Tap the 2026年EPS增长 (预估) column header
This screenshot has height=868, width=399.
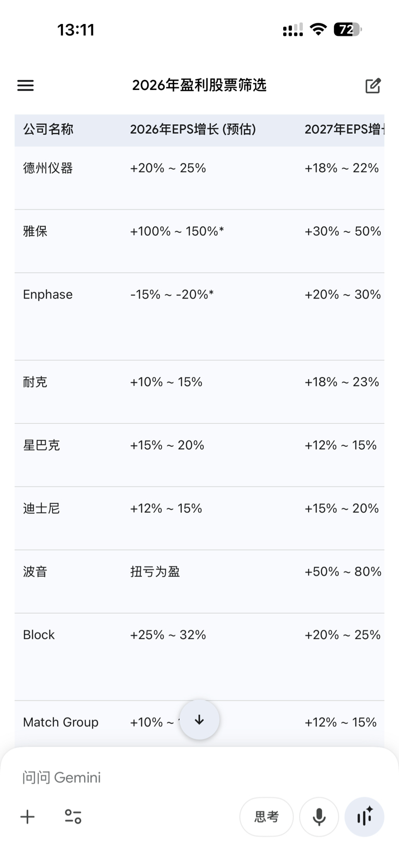193,129
